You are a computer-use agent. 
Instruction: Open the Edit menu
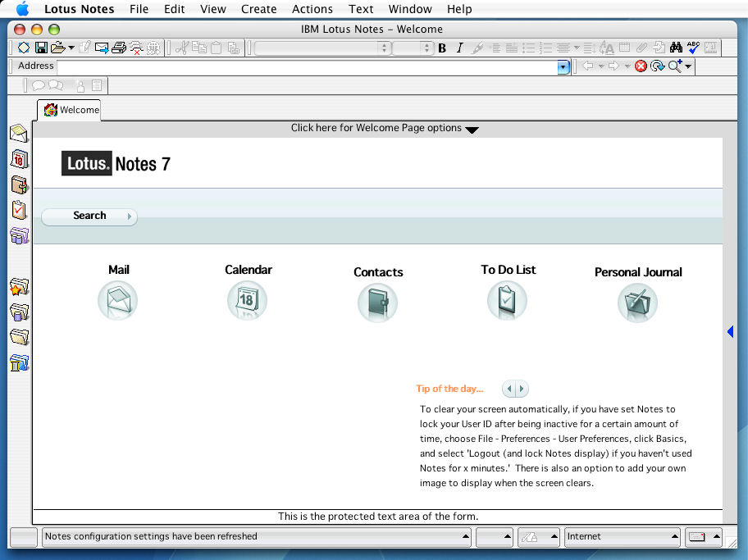pyautogui.click(x=174, y=9)
